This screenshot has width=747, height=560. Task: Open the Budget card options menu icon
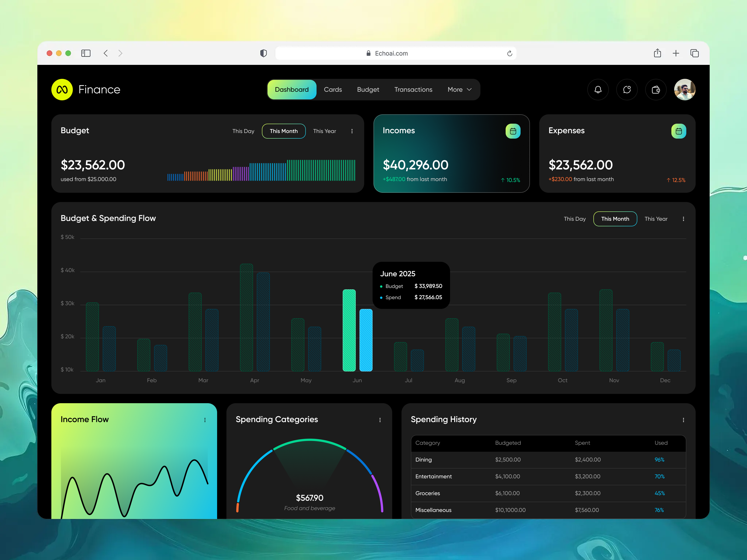352,131
